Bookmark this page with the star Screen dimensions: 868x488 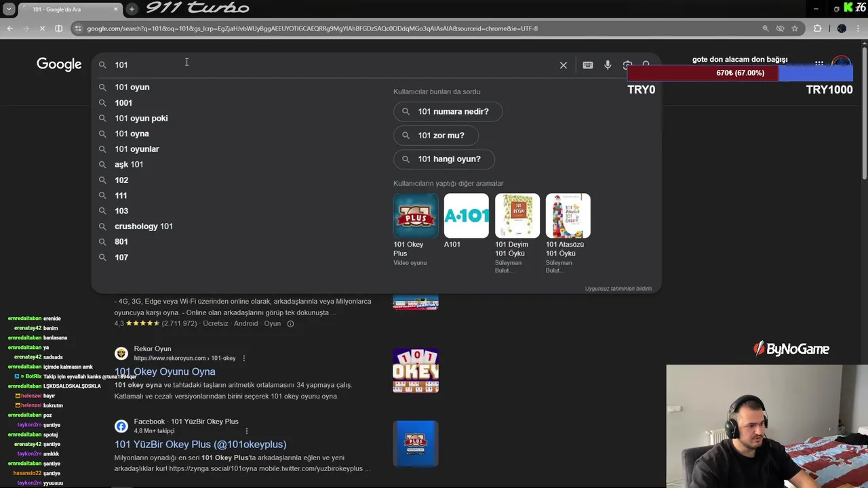click(795, 28)
